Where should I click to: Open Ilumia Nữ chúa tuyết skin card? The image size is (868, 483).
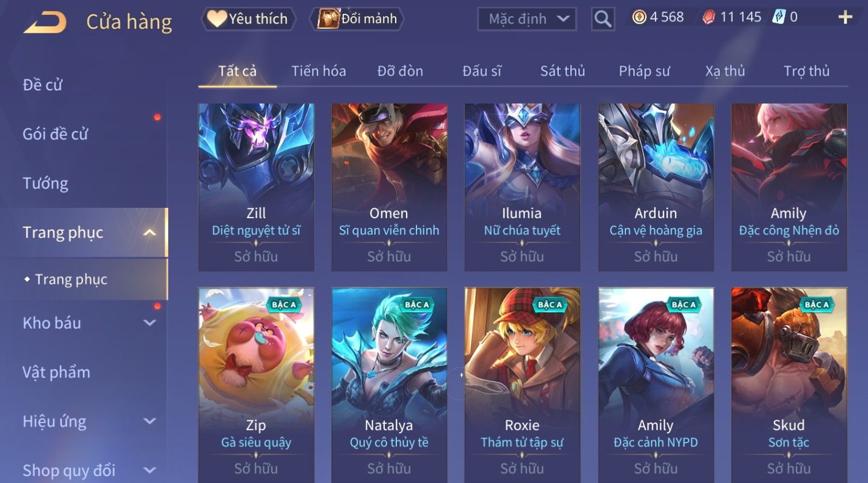[522, 187]
